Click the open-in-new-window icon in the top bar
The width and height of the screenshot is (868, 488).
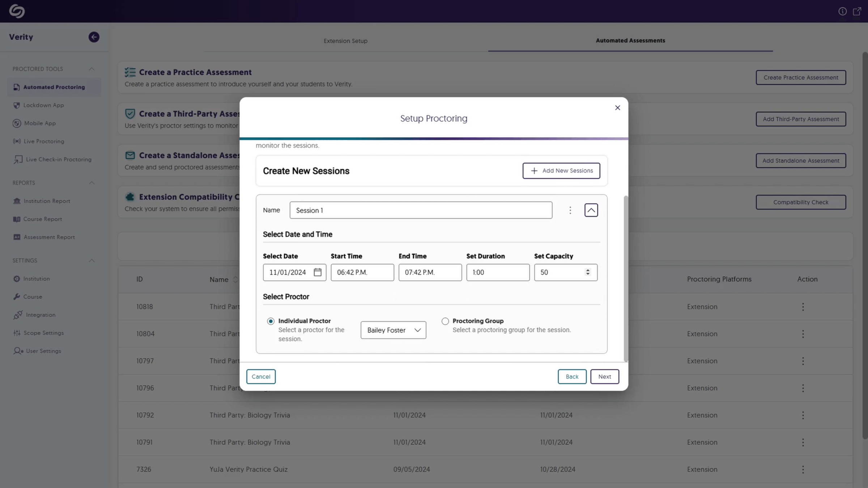pos(857,11)
